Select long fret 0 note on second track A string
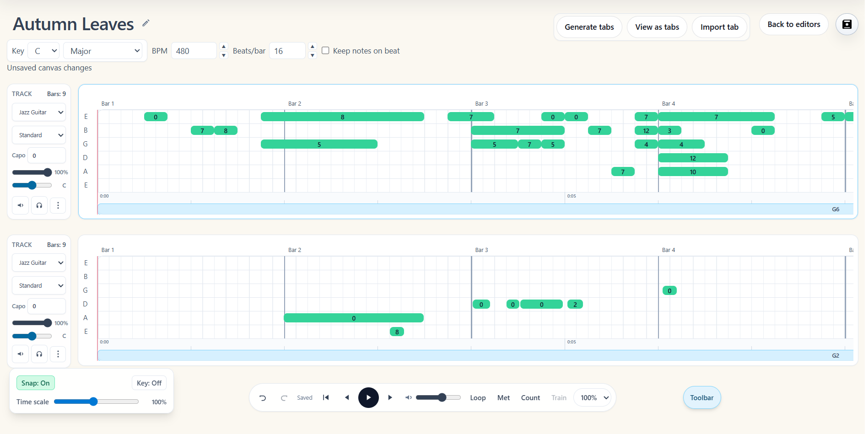868x434 pixels. tap(354, 318)
